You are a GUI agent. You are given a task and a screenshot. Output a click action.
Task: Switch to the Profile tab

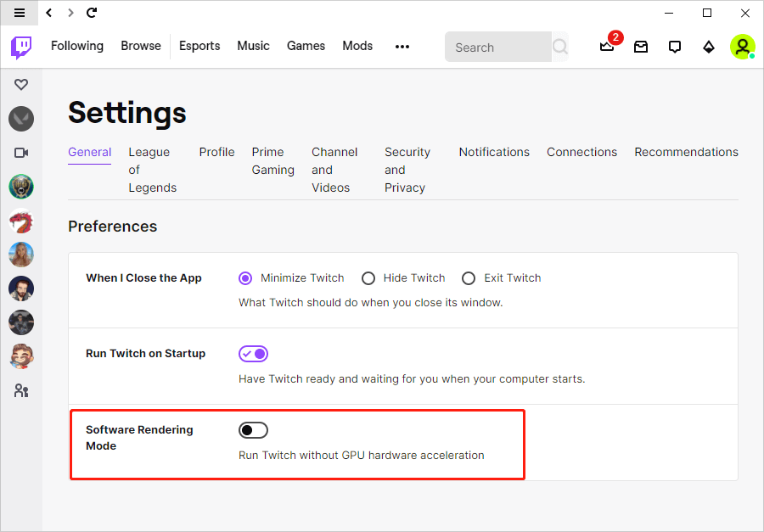click(x=216, y=152)
